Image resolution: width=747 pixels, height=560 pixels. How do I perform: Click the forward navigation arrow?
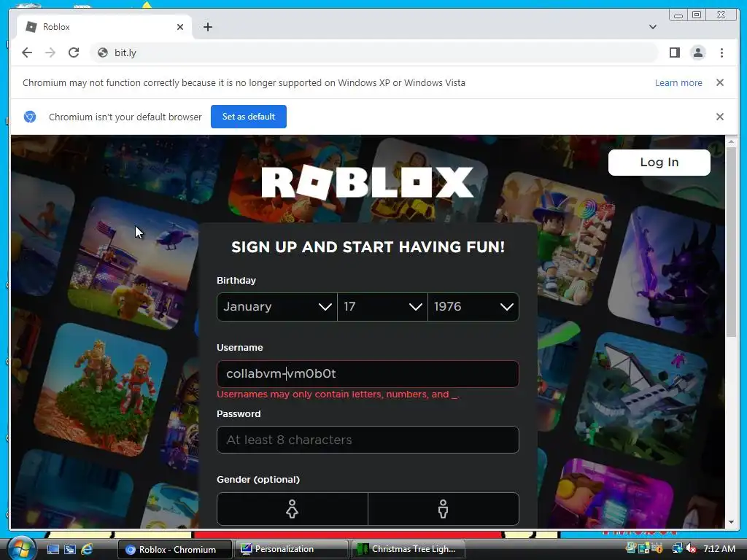pyautogui.click(x=50, y=52)
